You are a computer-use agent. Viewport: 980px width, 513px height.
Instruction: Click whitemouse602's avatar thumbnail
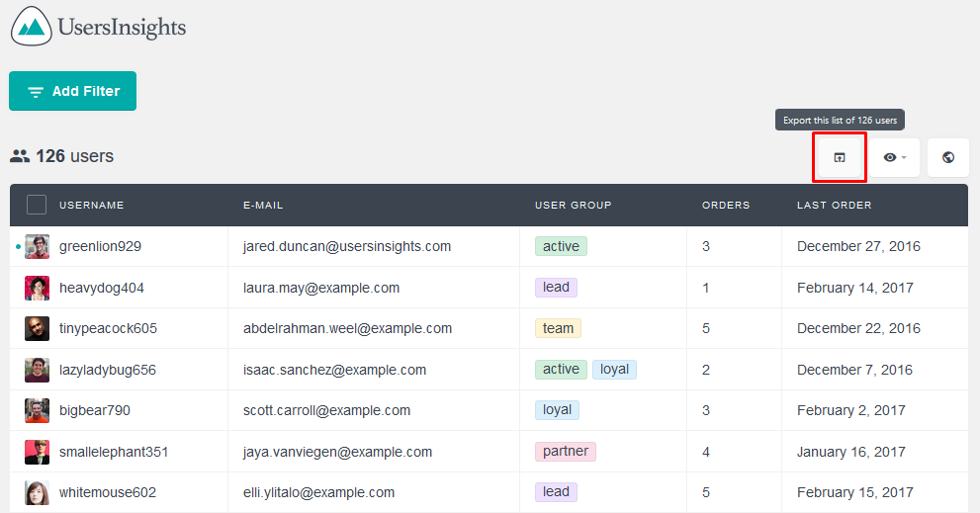[37, 493]
